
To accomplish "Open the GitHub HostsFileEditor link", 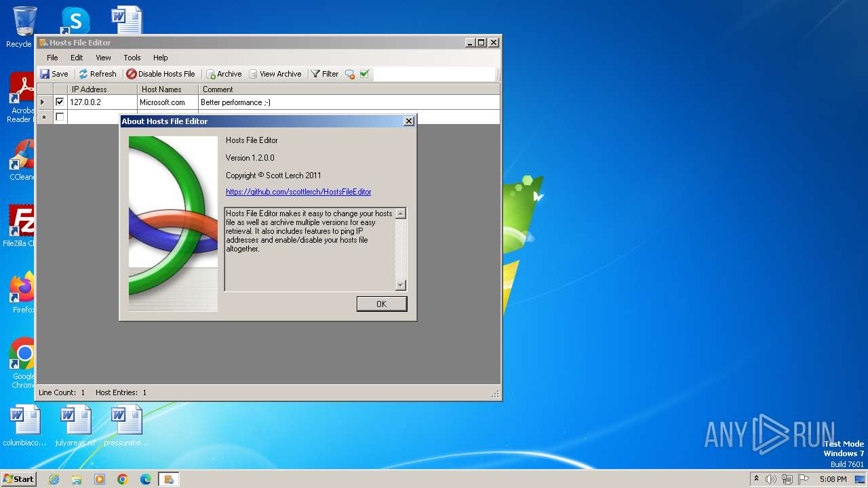I will 298,192.
